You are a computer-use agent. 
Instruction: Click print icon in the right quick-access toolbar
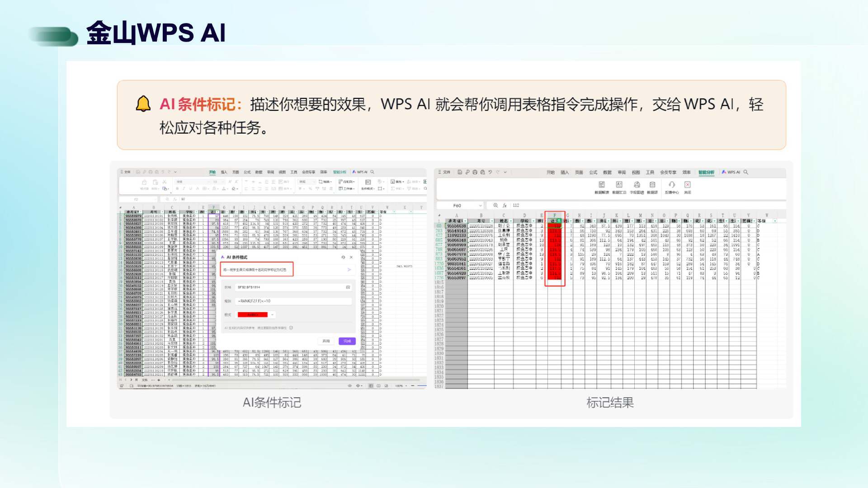tap(475, 172)
